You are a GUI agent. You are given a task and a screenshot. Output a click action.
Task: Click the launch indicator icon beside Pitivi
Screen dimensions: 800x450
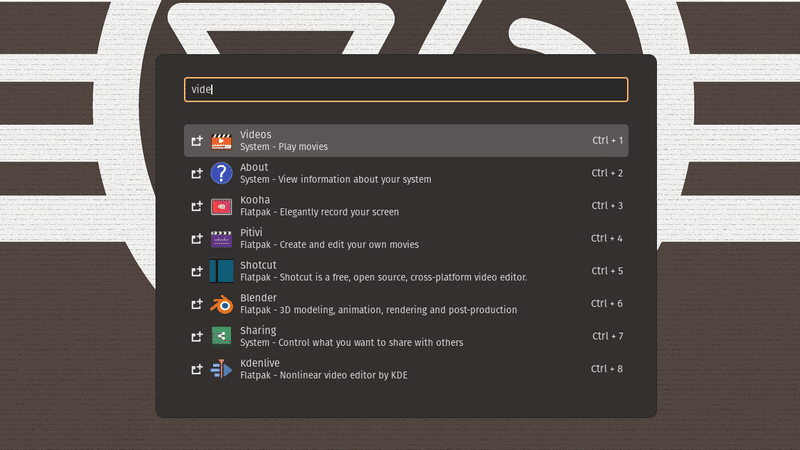(197, 239)
